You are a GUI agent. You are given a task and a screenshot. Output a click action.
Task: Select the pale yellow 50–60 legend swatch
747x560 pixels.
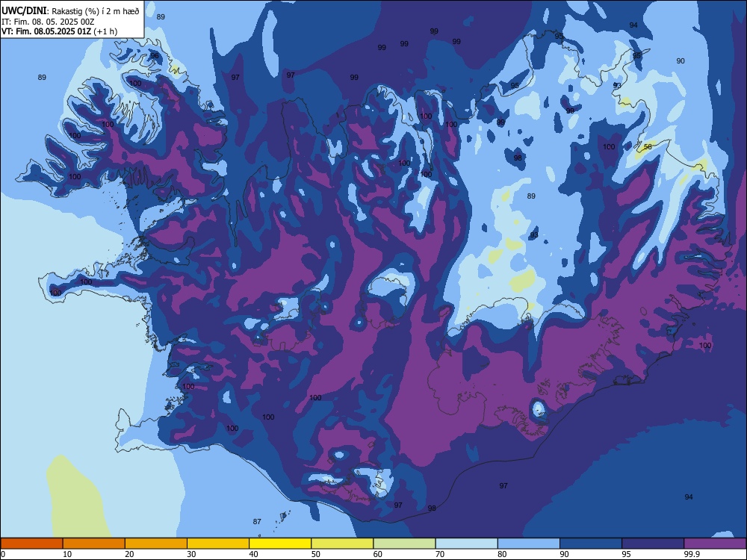click(x=343, y=544)
